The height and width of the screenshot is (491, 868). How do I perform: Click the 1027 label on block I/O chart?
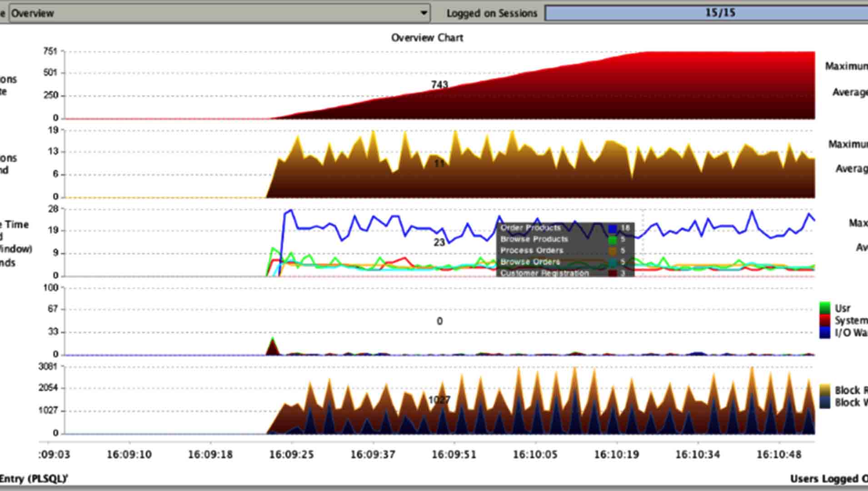click(439, 400)
